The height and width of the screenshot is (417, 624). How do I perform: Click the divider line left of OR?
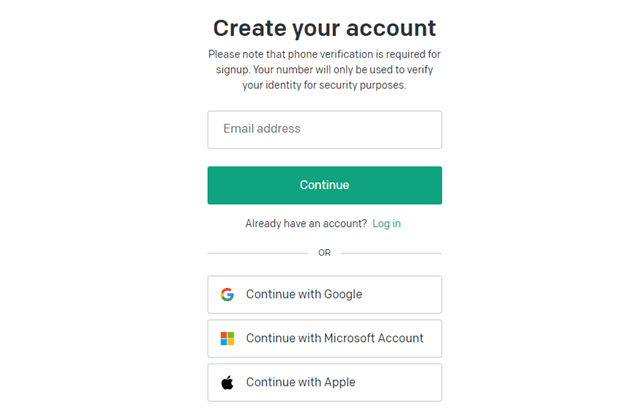click(258, 253)
